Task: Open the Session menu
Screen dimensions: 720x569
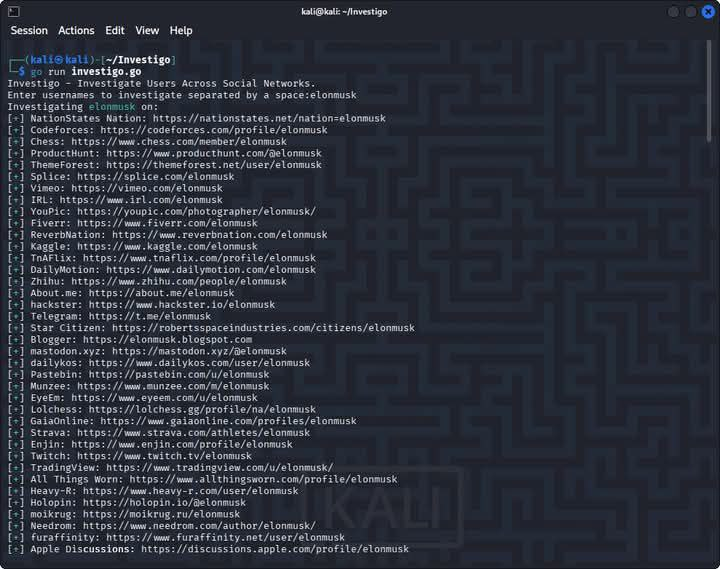Action: [x=29, y=30]
